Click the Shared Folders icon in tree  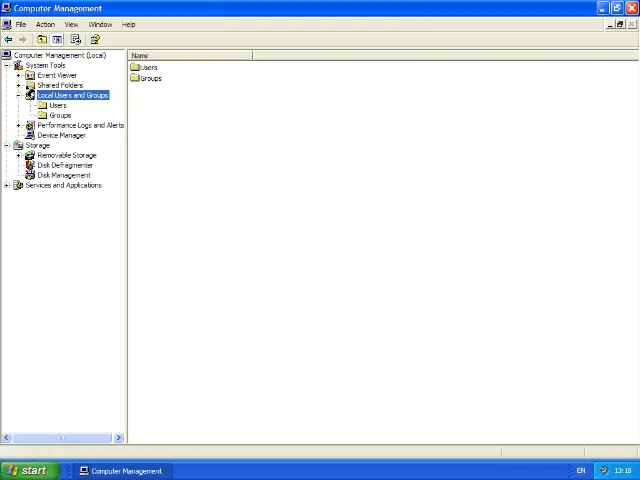(30, 85)
